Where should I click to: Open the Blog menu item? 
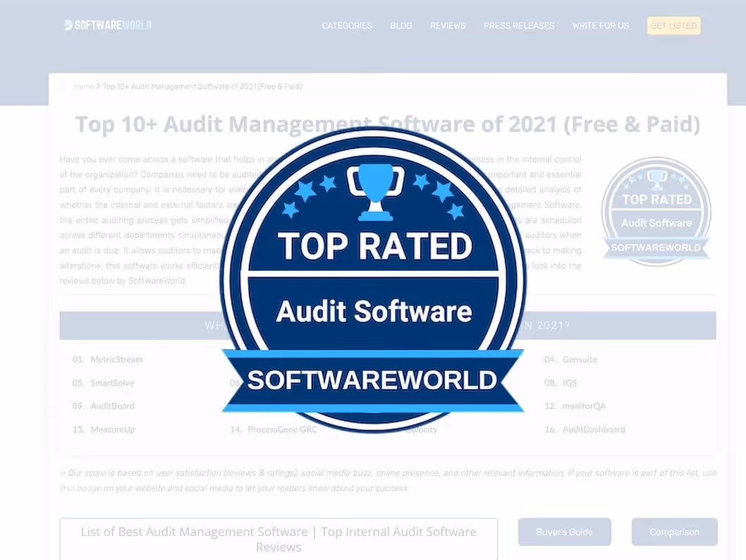click(x=401, y=25)
